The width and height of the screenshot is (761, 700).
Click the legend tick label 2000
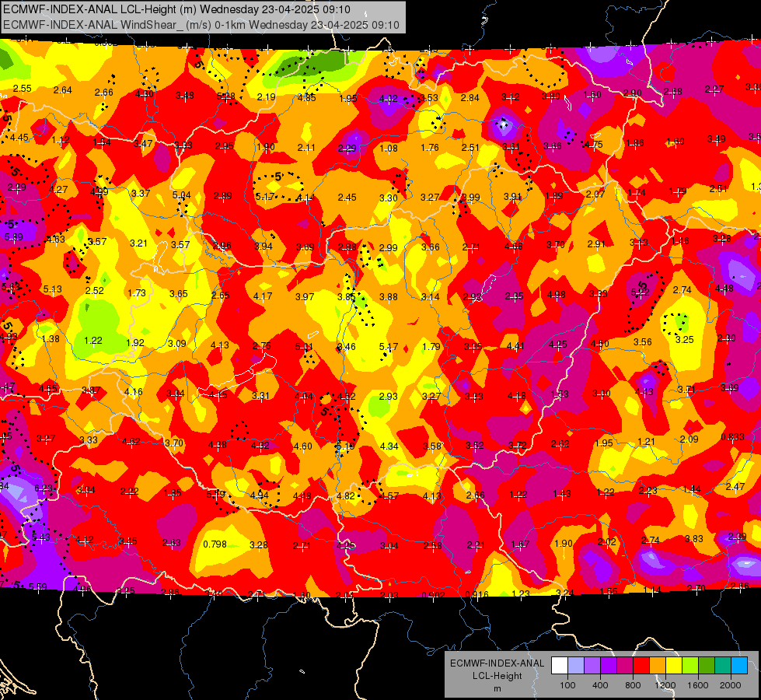pyautogui.click(x=731, y=685)
